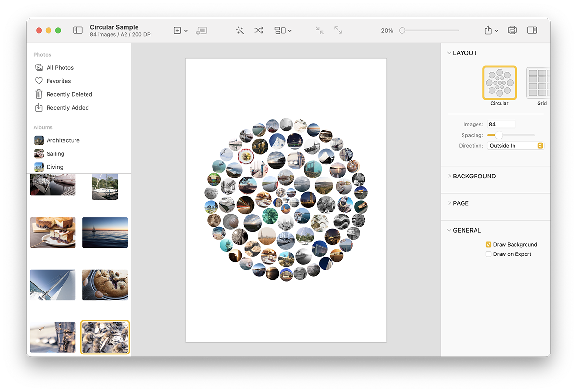Collapse the LAYOUT section

pos(449,53)
